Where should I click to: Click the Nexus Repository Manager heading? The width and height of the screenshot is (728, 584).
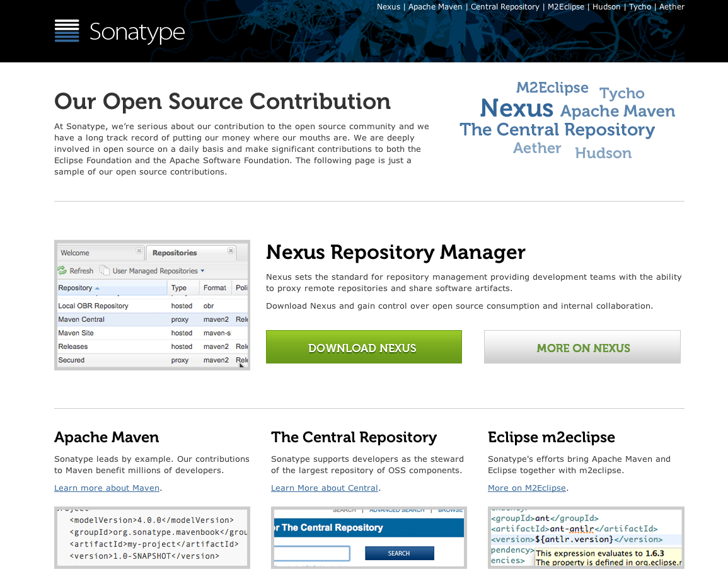(396, 252)
